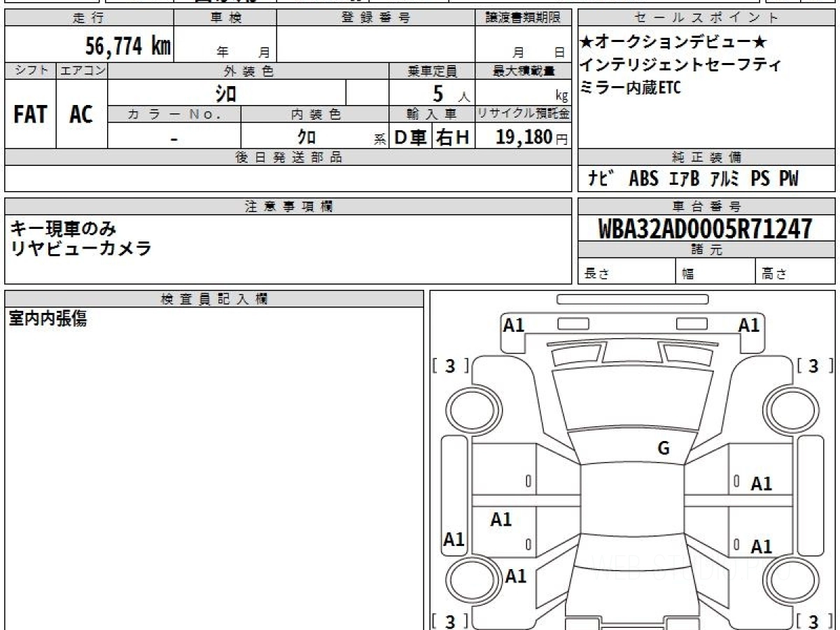Select the インテリジェントセーフティ line
Viewport: 840px width, 630px height.
coord(681,65)
